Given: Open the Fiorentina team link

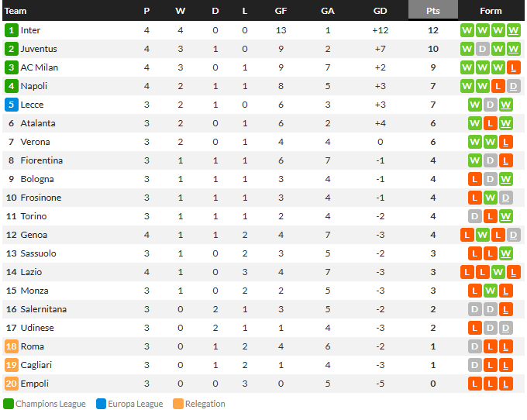Looking at the screenshot, I should click(41, 160).
